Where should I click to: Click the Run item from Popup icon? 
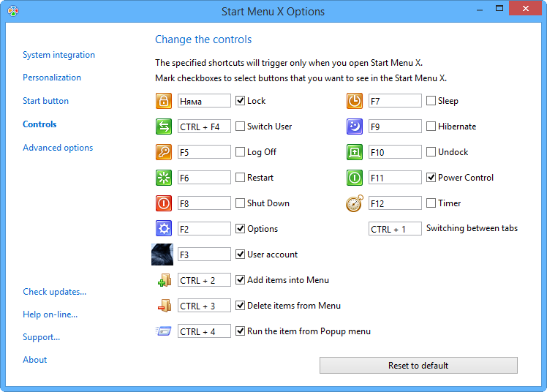pos(164,331)
